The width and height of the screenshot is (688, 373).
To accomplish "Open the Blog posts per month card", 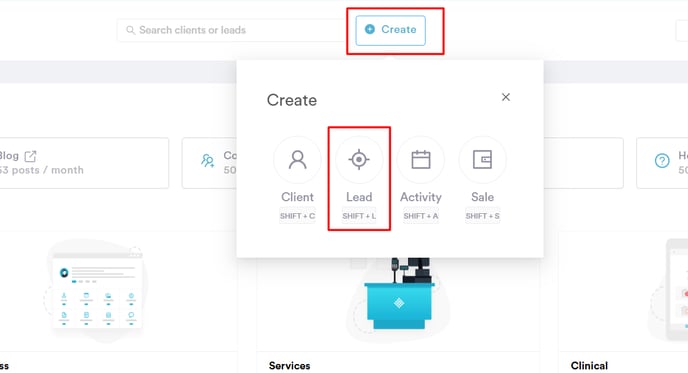I will (x=83, y=163).
